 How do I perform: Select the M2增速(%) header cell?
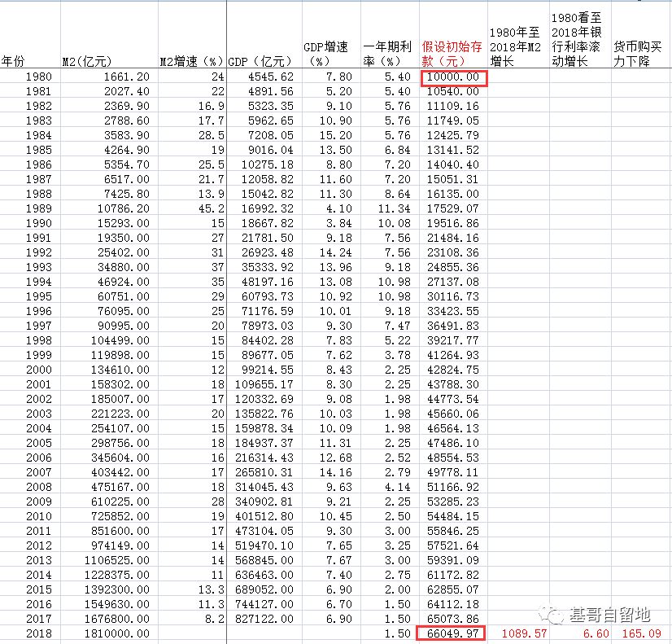pos(191,61)
